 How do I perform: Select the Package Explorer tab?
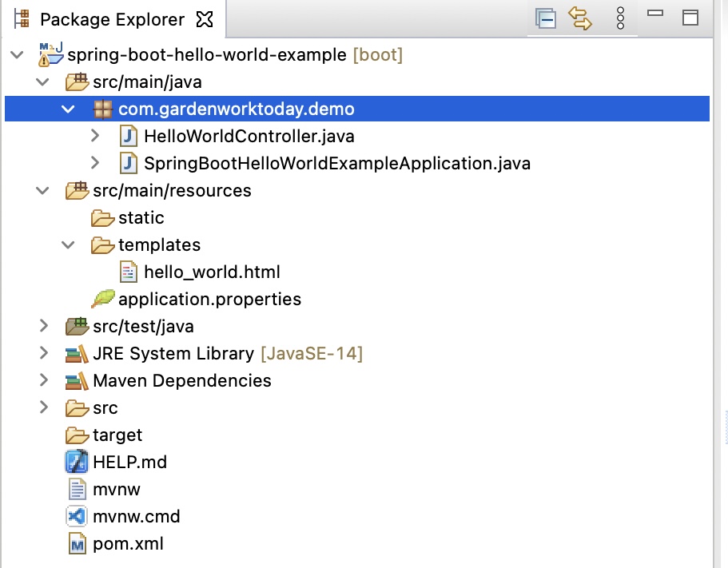tap(112, 20)
